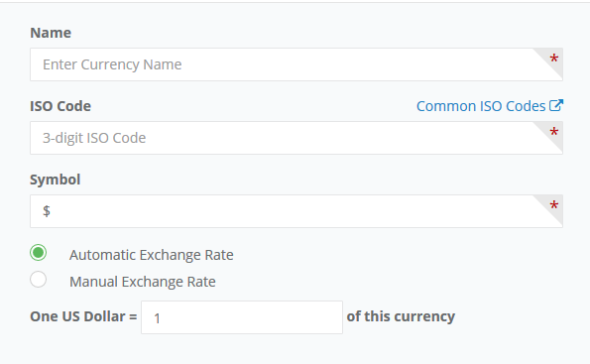This screenshot has width=590, height=364.
Task: Click the ISO Code field label
Action: (60, 106)
